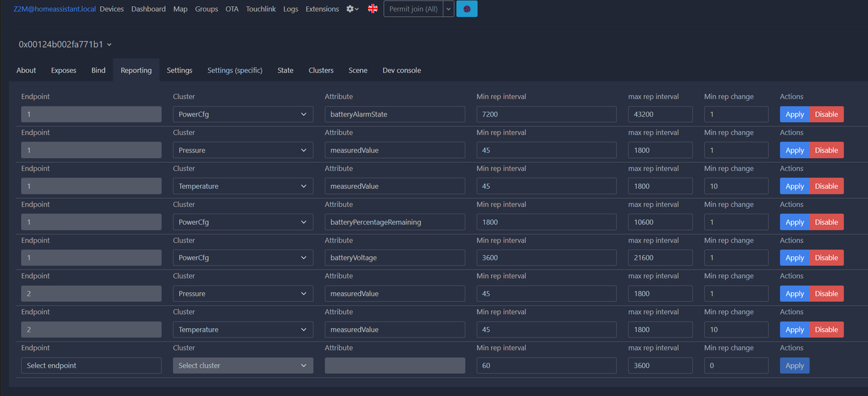The height and width of the screenshot is (396, 868).
Task: Open the Logs page
Action: 291,9
